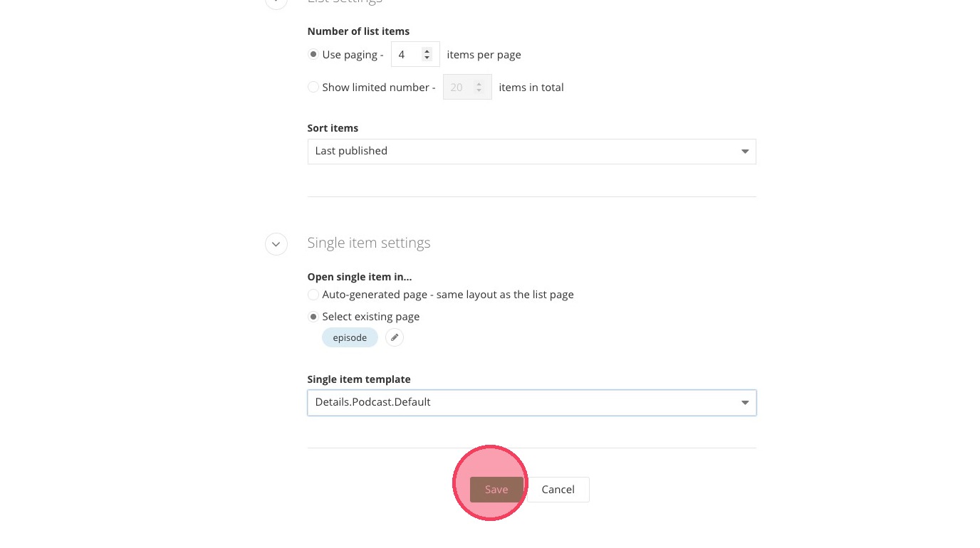The width and height of the screenshot is (980, 548).
Task: Collapse the Single item settings section chevron
Action: 276,244
